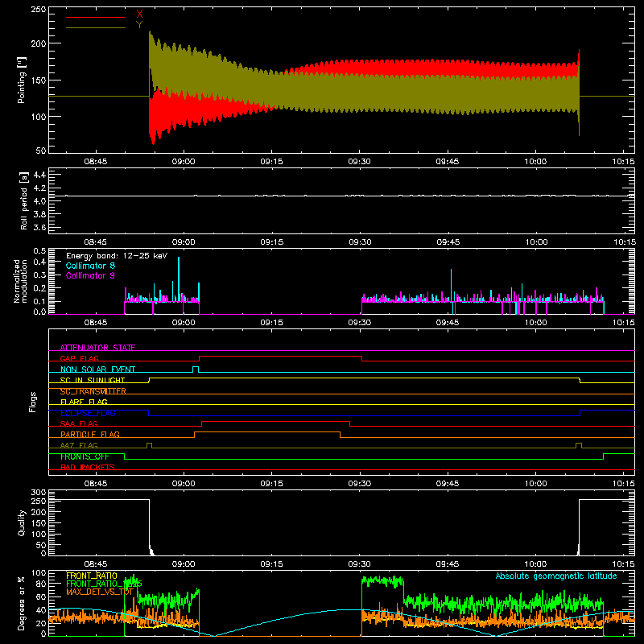The height and width of the screenshot is (644, 644).
Task: Click the magenta 'Collimator 9' legend text
Action: (90, 275)
